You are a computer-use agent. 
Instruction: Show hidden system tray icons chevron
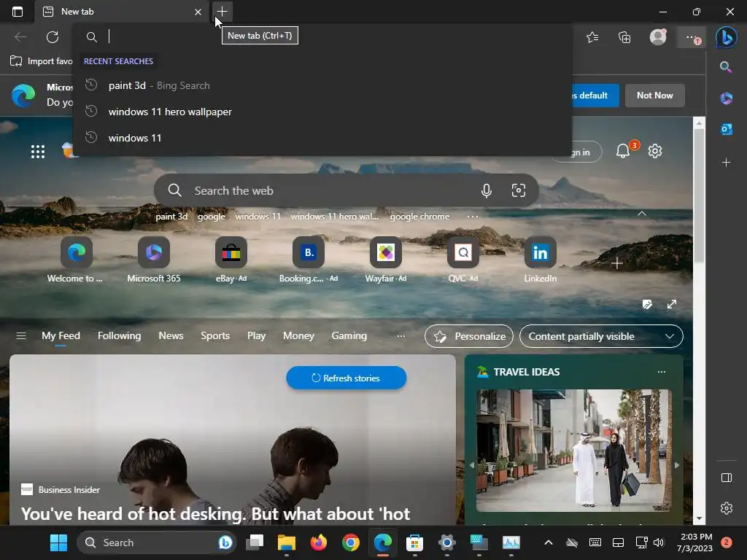pyautogui.click(x=549, y=542)
